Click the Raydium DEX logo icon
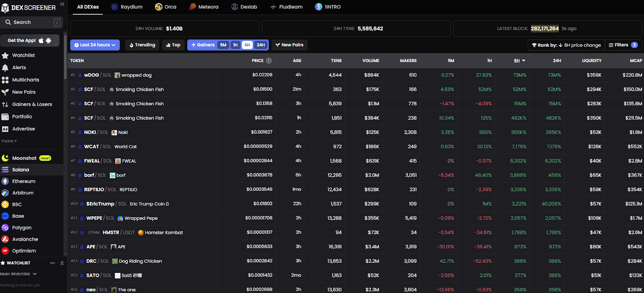Viewport: 644px width, 293px height. click(x=114, y=7)
